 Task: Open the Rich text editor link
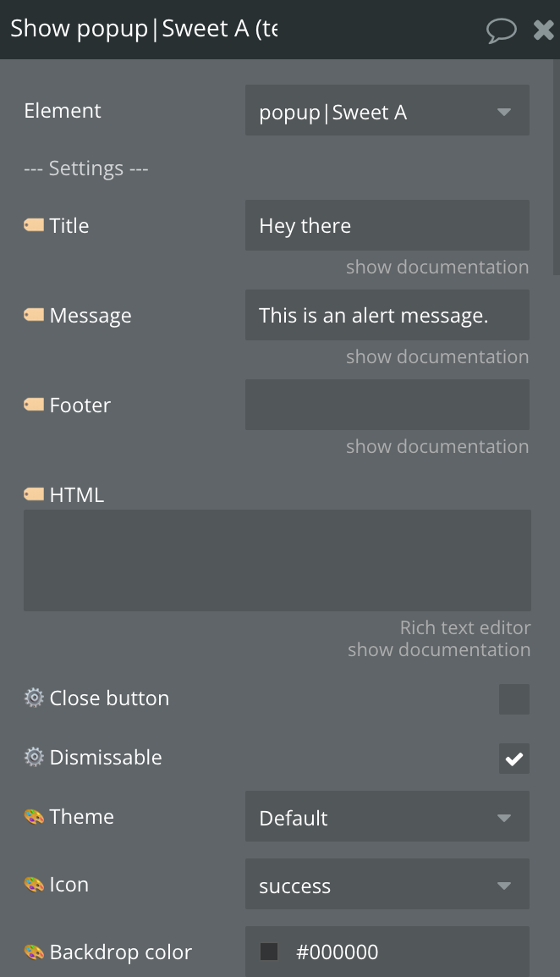465,626
